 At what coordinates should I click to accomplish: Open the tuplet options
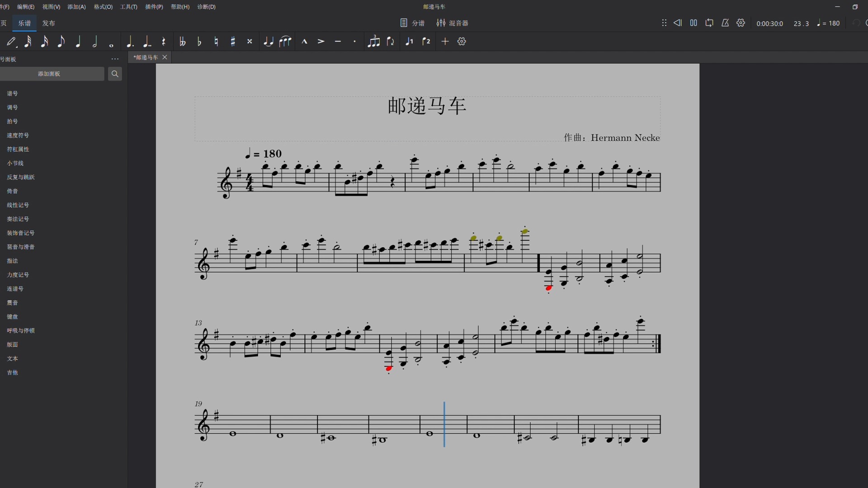tap(373, 42)
